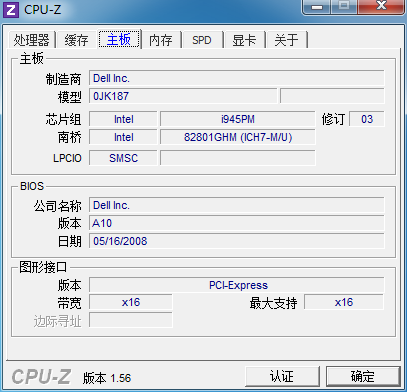The width and height of the screenshot is (407, 392).
Task: Select the 主板 tab
Action: pos(119,39)
